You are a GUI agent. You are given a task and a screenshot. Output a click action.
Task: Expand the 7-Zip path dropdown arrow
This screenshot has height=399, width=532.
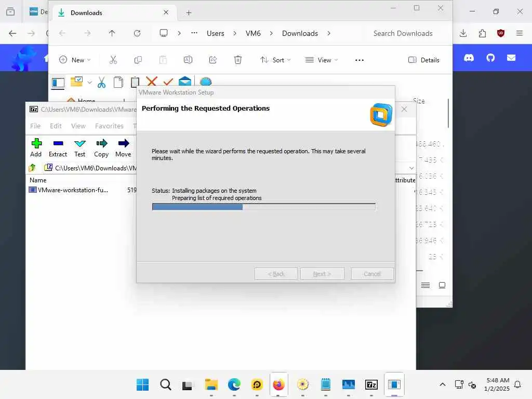(x=411, y=168)
